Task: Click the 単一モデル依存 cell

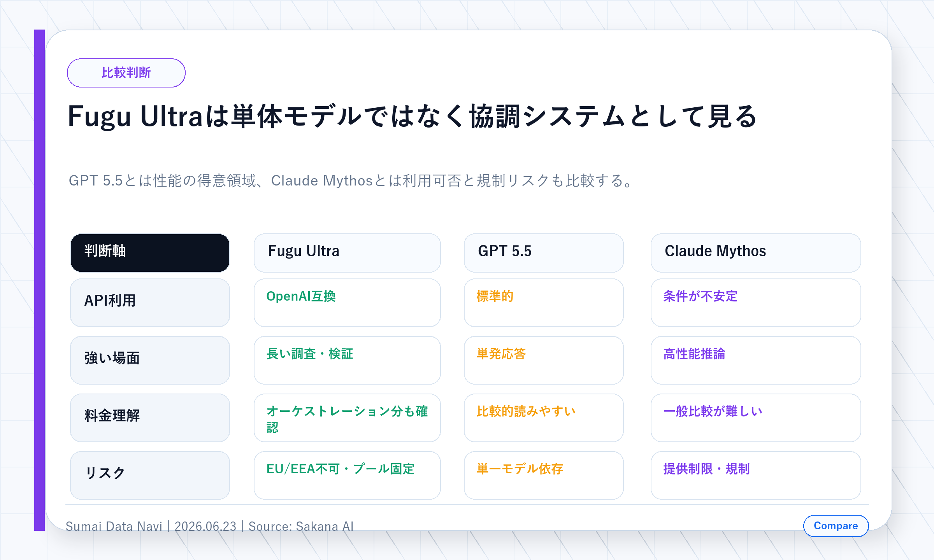Action: (544, 475)
